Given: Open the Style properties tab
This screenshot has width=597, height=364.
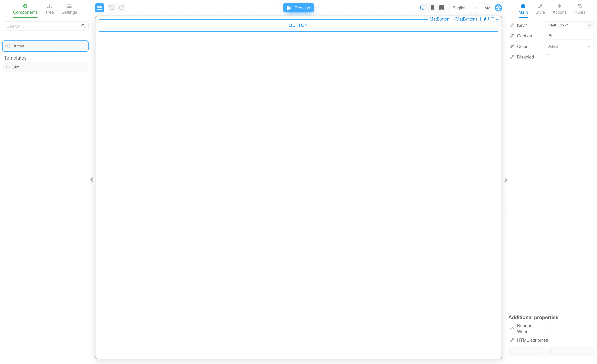Looking at the screenshot, I should [x=540, y=9].
